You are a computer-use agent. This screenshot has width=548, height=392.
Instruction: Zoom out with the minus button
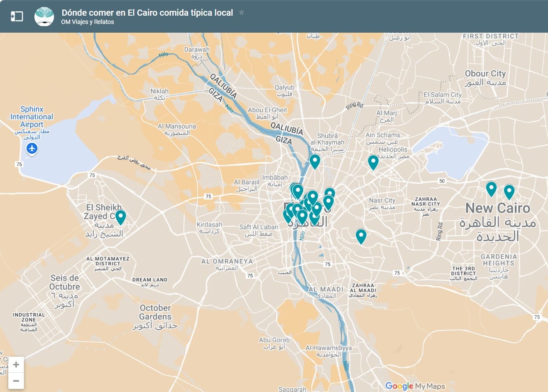point(16,381)
